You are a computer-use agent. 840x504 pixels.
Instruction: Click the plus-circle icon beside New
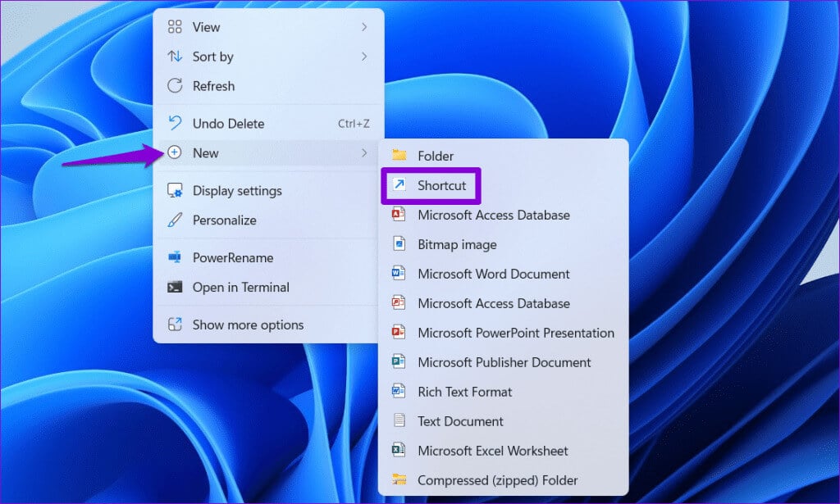[174, 152]
